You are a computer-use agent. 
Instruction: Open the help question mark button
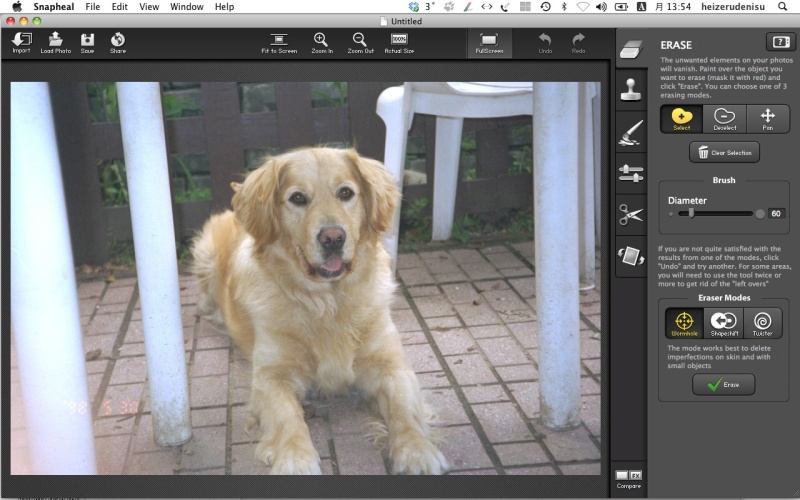(x=781, y=42)
